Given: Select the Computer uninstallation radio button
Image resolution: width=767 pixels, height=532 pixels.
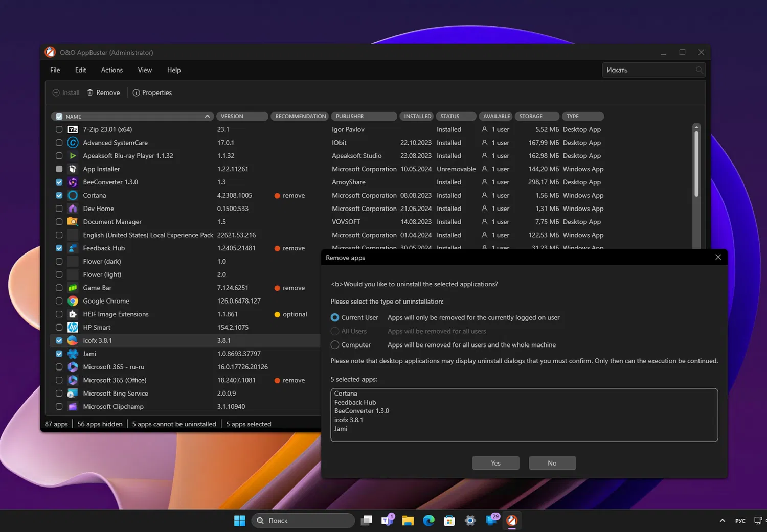Looking at the screenshot, I should [335, 345].
